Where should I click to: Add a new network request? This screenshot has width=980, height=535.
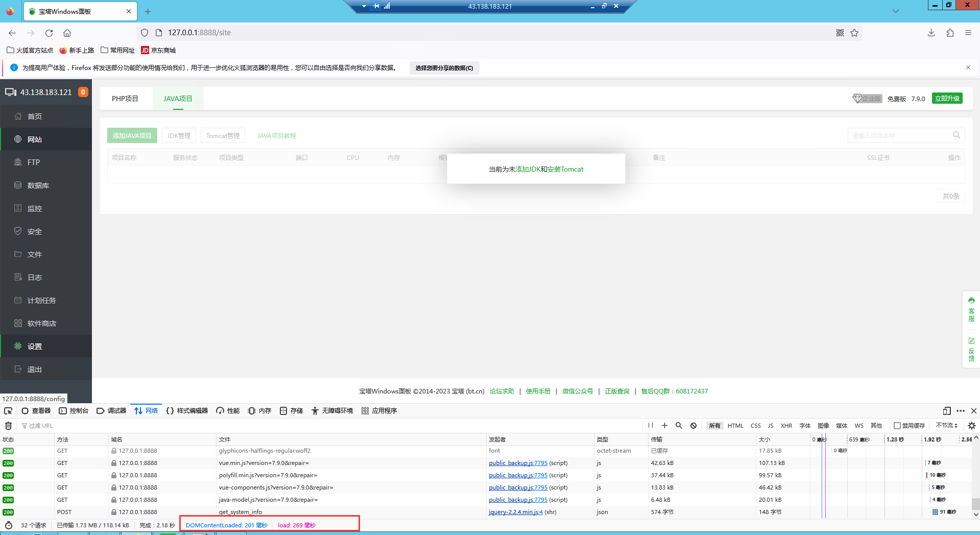pyautogui.click(x=664, y=426)
